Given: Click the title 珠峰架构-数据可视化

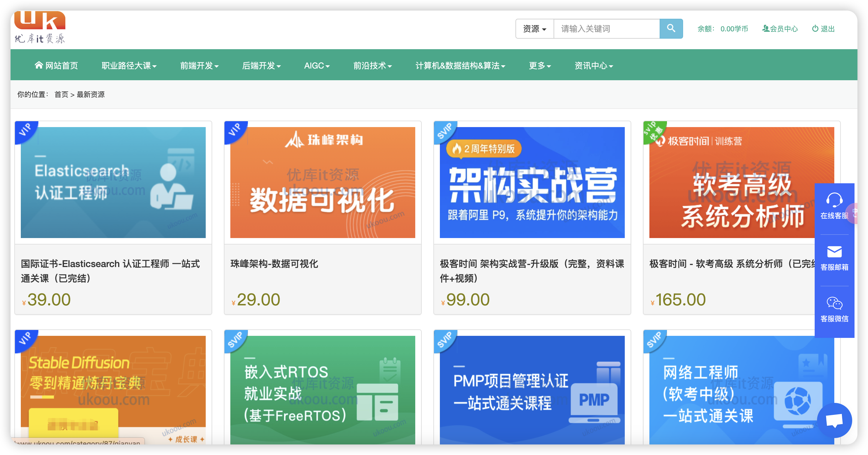Looking at the screenshot, I should pos(274,264).
